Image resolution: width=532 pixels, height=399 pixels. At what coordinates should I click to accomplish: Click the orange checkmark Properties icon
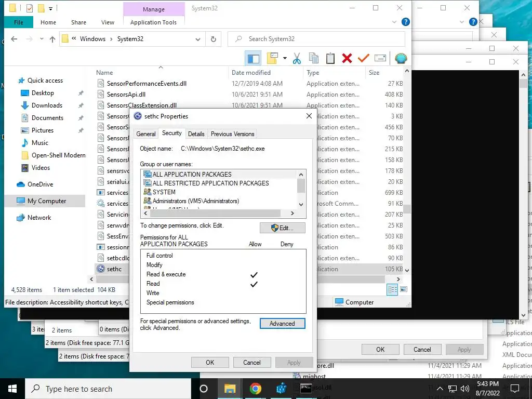click(x=363, y=58)
